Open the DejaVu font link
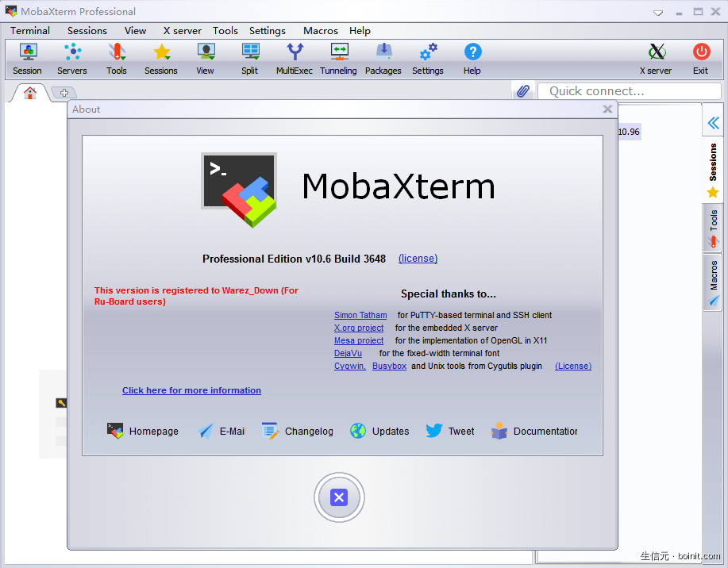Screen dimensions: 728x568 point(348,353)
